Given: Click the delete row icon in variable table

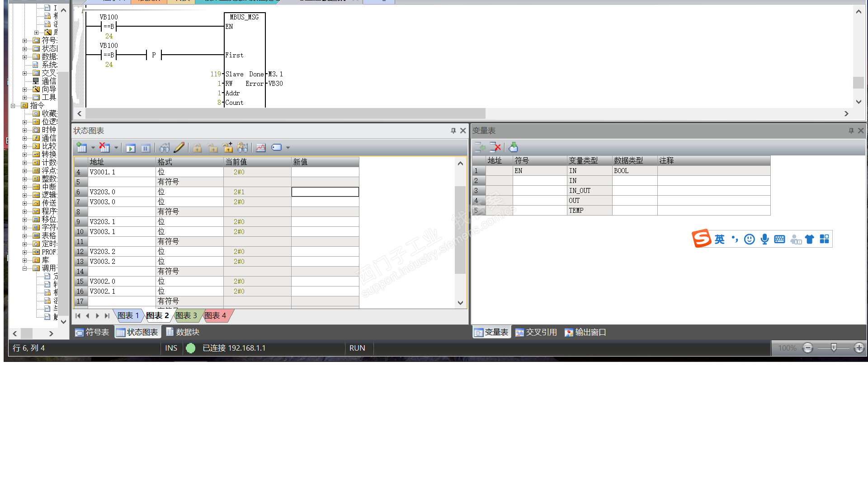Looking at the screenshot, I should pyautogui.click(x=495, y=147).
